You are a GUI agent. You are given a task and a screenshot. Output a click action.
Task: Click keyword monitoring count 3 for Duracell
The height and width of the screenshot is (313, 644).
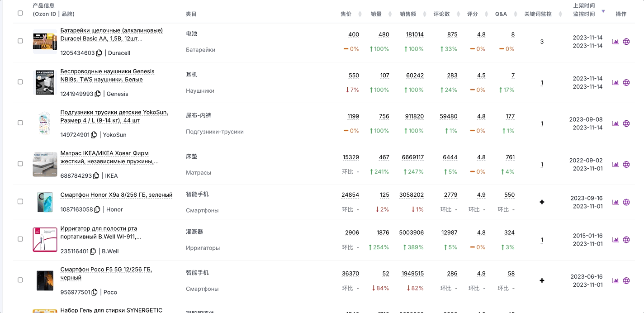(542, 42)
